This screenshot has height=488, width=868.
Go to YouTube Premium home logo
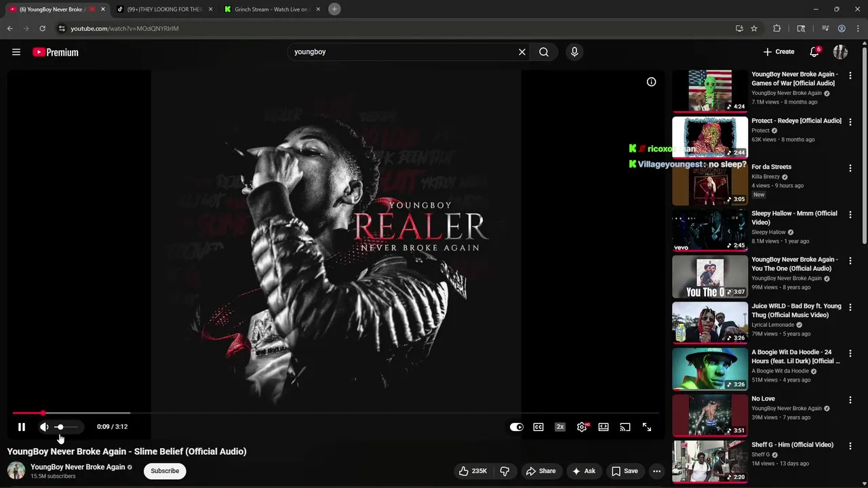[56, 52]
